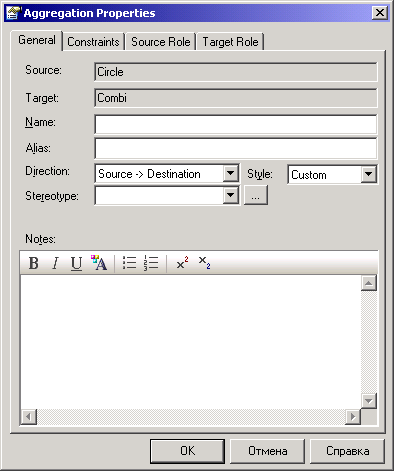
Task: Click into the Alias input field
Action: [236, 148]
